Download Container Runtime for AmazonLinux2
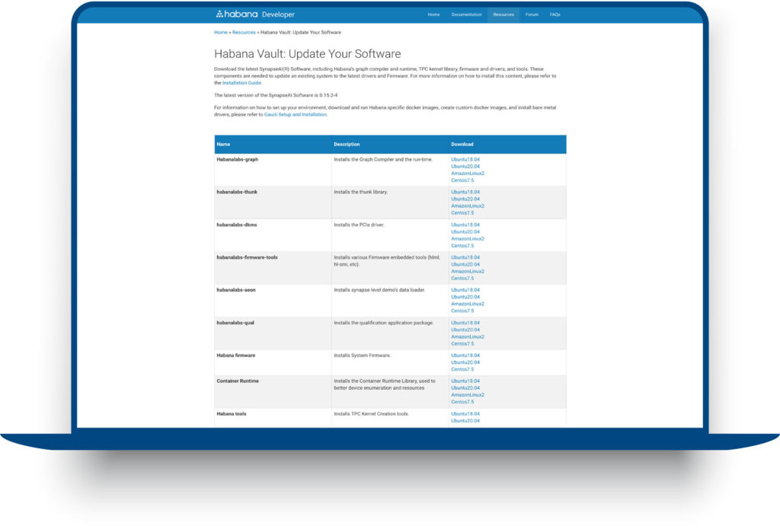This screenshot has width=780, height=532. tap(468, 395)
